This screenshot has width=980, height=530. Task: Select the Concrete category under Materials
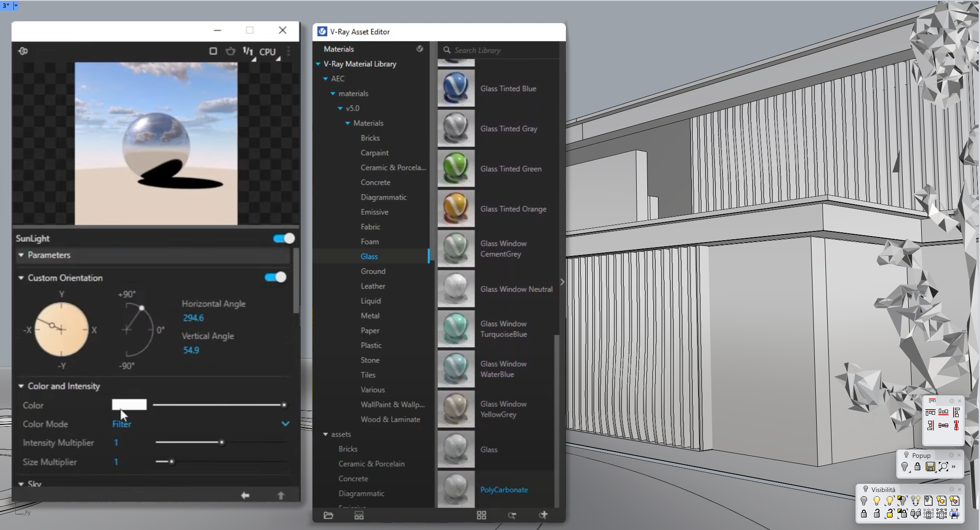[x=375, y=182]
